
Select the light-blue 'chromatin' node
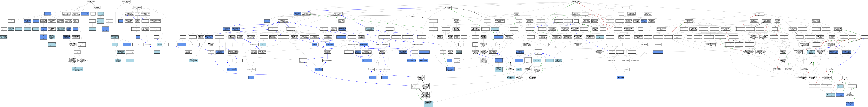(160, 45)
